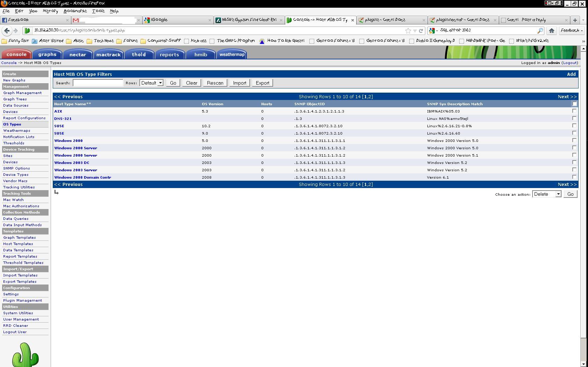Close the iGoogle tab

210,20
